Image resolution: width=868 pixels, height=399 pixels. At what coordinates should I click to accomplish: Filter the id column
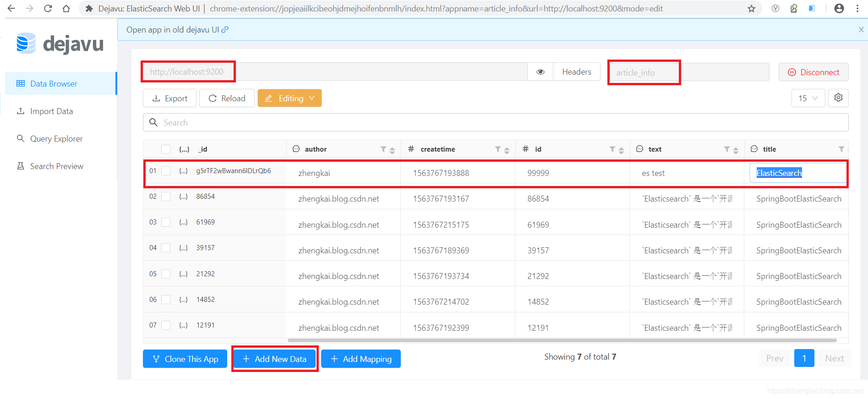point(612,149)
